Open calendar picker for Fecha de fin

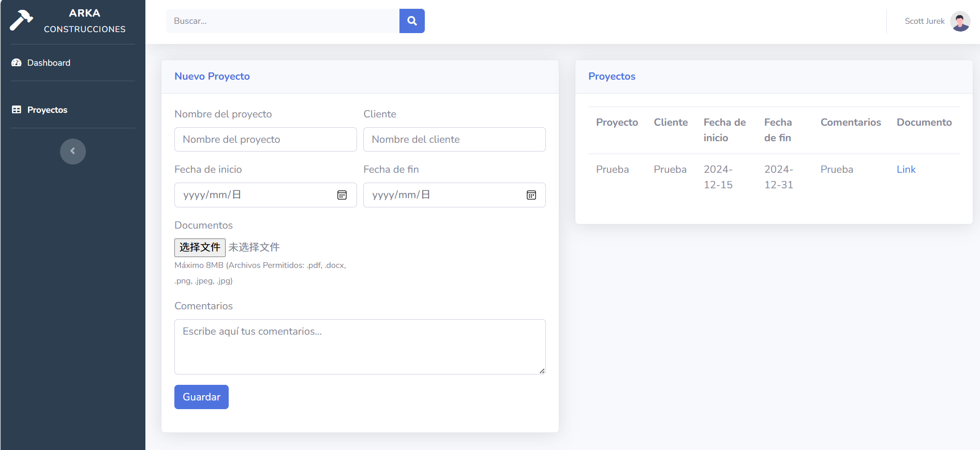point(531,195)
